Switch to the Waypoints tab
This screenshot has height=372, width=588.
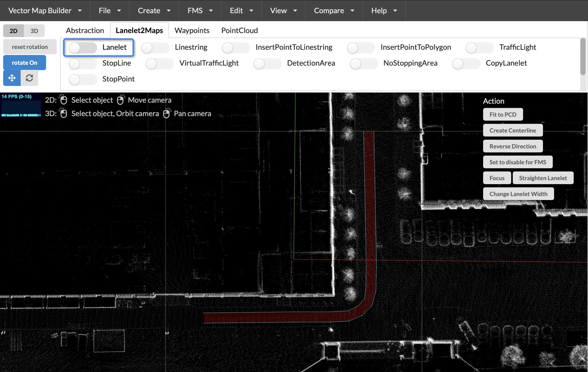pyautogui.click(x=192, y=30)
